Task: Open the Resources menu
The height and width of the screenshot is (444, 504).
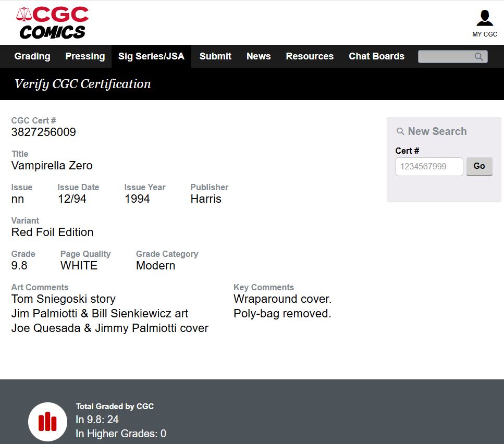Action: (x=310, y=56)
